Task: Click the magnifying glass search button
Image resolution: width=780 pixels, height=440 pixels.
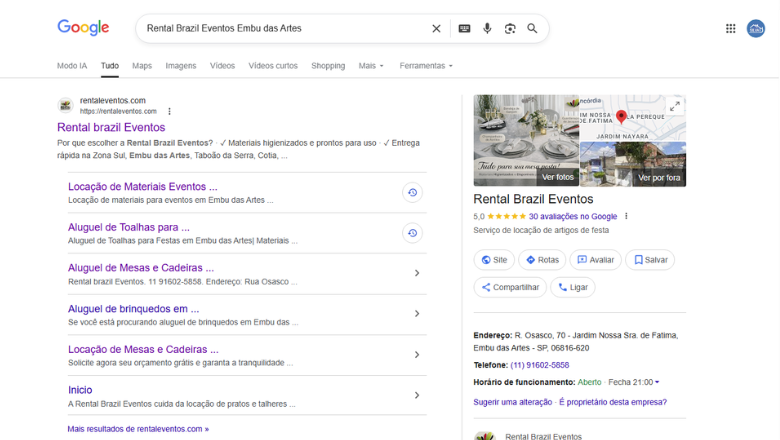Action: pyautogui.click(x=532, y=29)
